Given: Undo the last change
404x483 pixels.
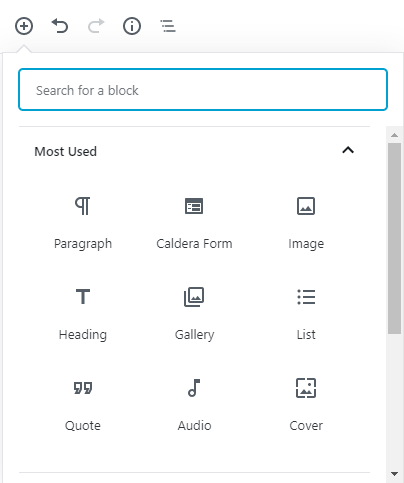Looking at the screenshot, I should coord(60,26).
